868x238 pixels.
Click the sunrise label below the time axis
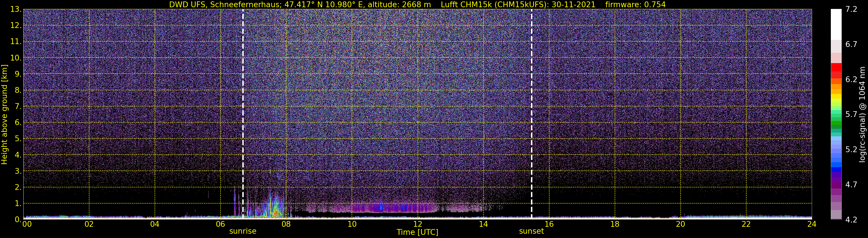coord(243,231)
